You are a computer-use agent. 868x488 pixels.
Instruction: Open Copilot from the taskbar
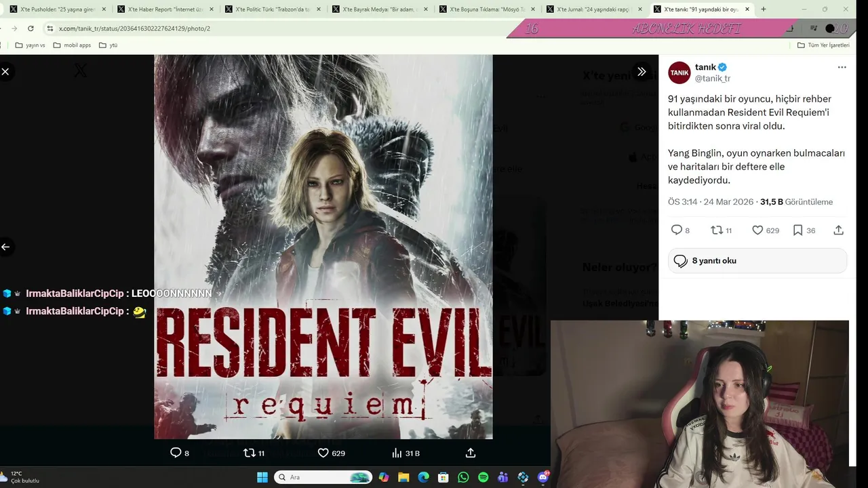(x=384, y=477)
